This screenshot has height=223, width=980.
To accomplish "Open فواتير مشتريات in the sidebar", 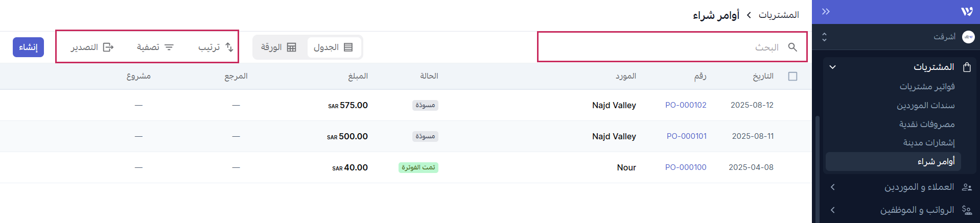I will (927, 87).
